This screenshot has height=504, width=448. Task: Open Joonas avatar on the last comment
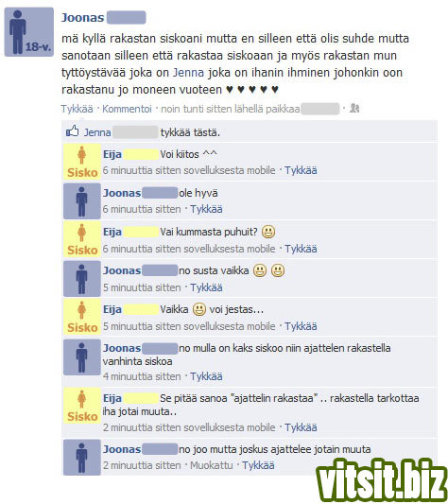[x=82, y=458]
